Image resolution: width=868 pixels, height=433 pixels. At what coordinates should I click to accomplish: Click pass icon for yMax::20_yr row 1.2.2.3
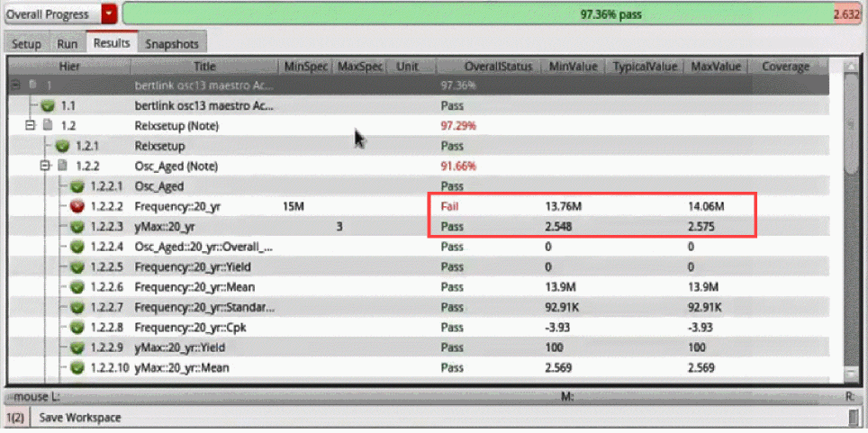coord(77,227)
